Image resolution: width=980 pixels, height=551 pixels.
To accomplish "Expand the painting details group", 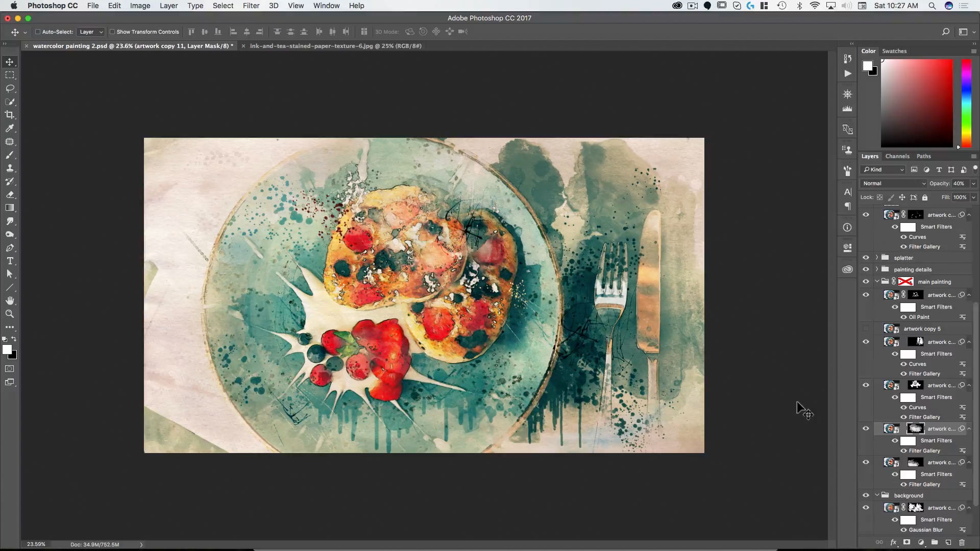I will point(877,269).
